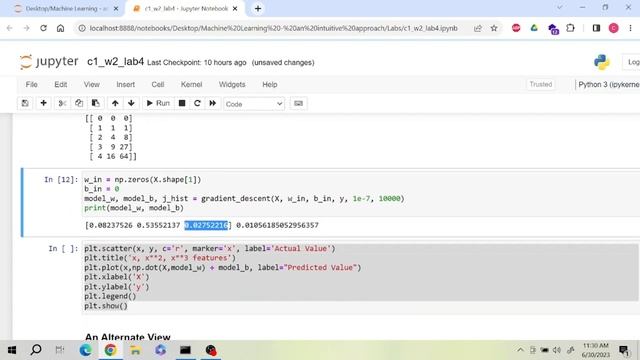This screenshot has height=360, width=640.
Task: Open the Chrome three-dot menu
Action: pos(631,28)
